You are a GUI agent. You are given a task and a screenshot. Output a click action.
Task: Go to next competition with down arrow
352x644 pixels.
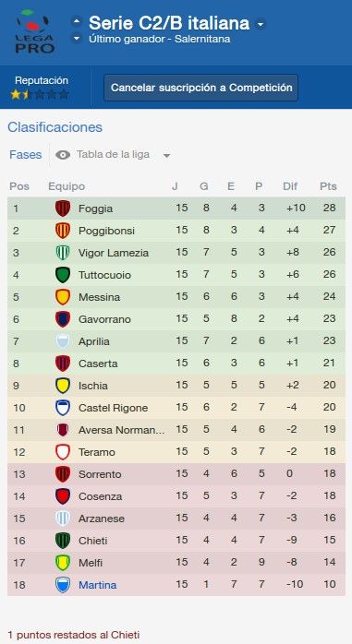[x=77, y=39]
